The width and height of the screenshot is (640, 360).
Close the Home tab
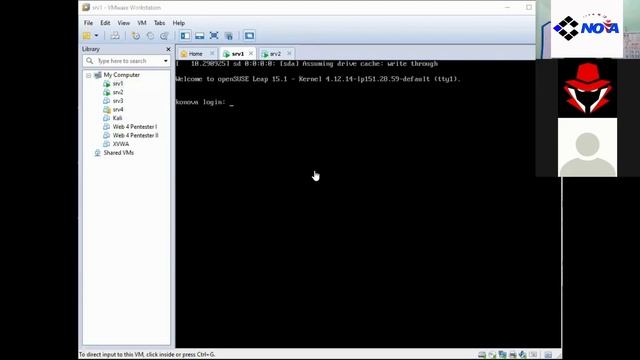click(212, 53)
